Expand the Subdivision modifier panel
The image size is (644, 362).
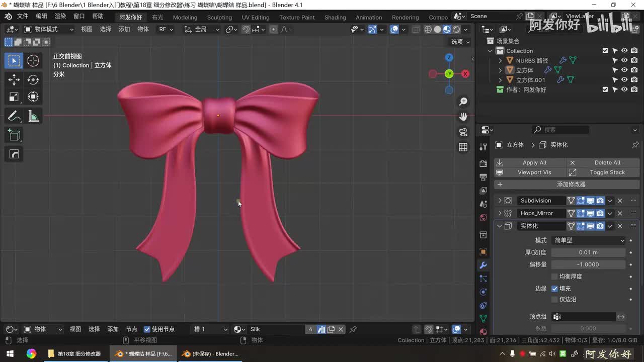pos(500,201)
